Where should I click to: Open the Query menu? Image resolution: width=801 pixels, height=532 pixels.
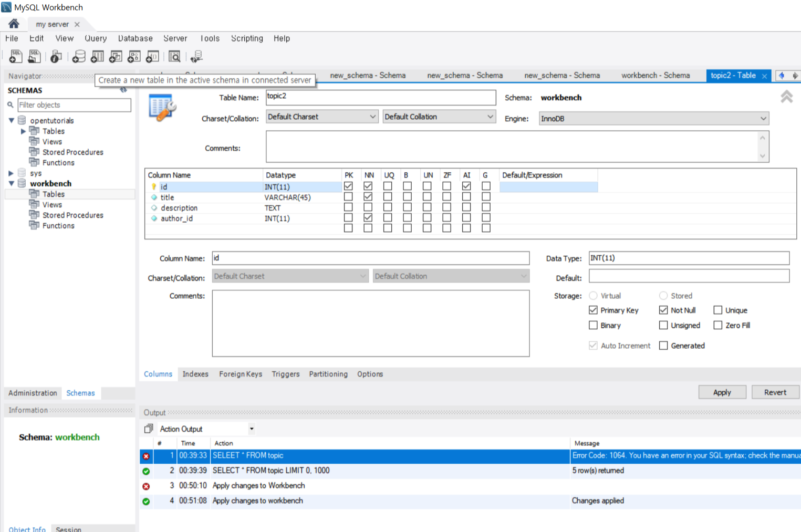coord(96,38)
